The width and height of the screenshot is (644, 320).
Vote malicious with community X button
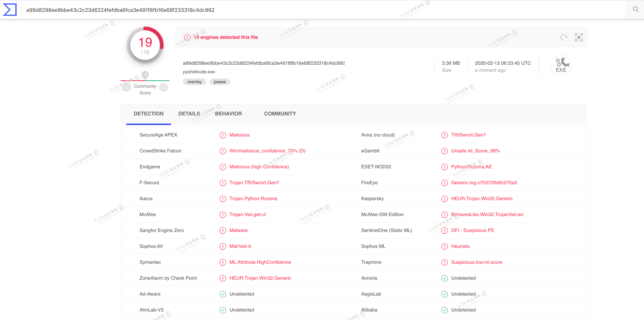pos(127,87)
